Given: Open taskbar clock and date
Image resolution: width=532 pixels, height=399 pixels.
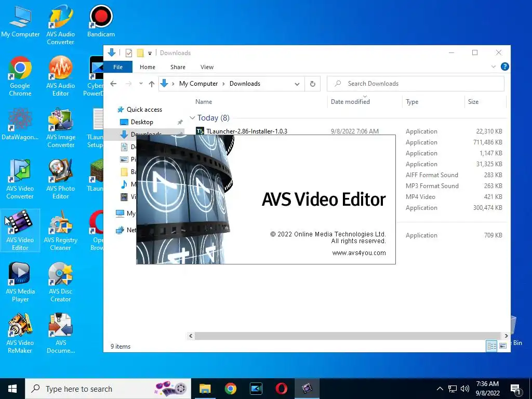Looking at the screenshot, I should (487, 389).
